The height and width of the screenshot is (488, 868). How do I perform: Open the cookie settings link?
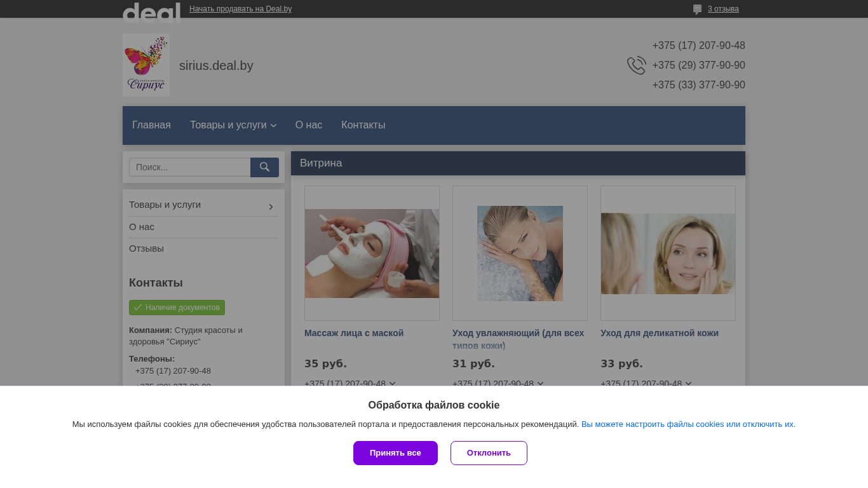pyautogui.click(x=688, y=424)
